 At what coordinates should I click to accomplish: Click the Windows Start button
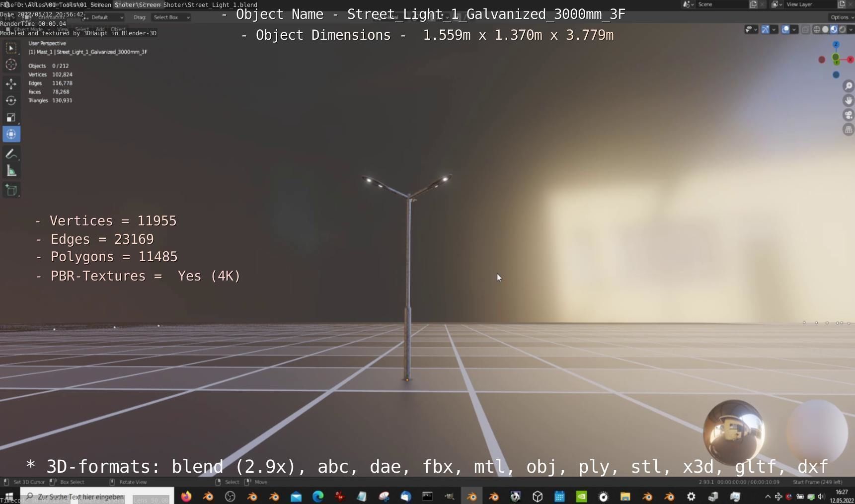(x=9, y=496)
